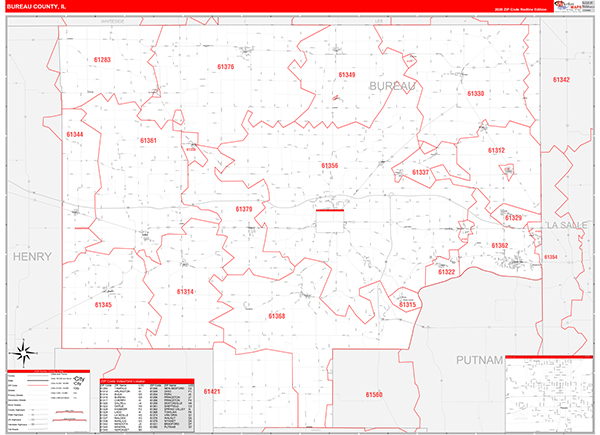
Task: Select ZIP code label 61312
Action: 496,150
